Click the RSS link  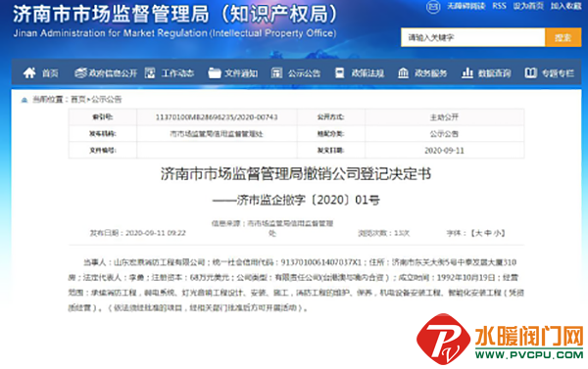coord(499,6)
